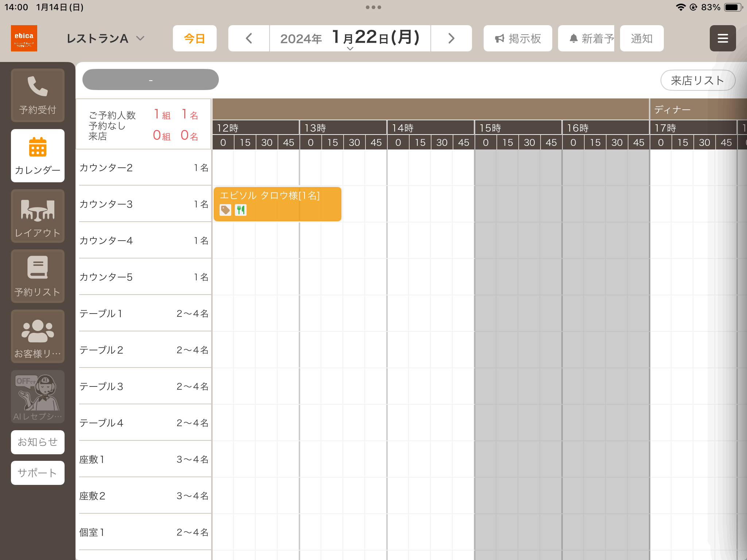The width and height of the screenshot is (747, 560).
Task: Click the 16時 hour header
Action: pos(606,128)
